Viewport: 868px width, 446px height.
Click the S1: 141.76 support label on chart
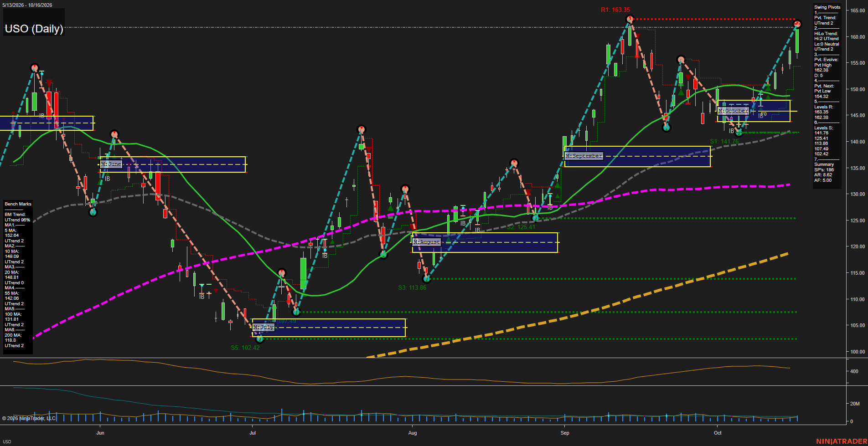tap(724, 142)
